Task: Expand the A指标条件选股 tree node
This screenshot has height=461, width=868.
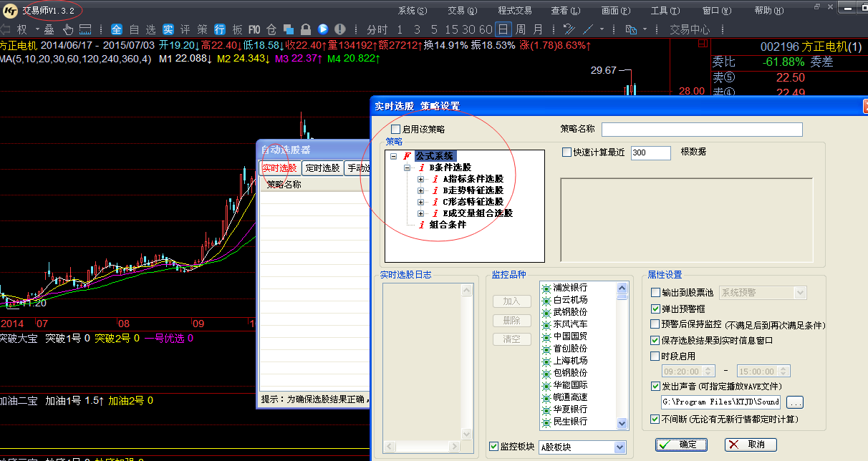Action: 421,179
